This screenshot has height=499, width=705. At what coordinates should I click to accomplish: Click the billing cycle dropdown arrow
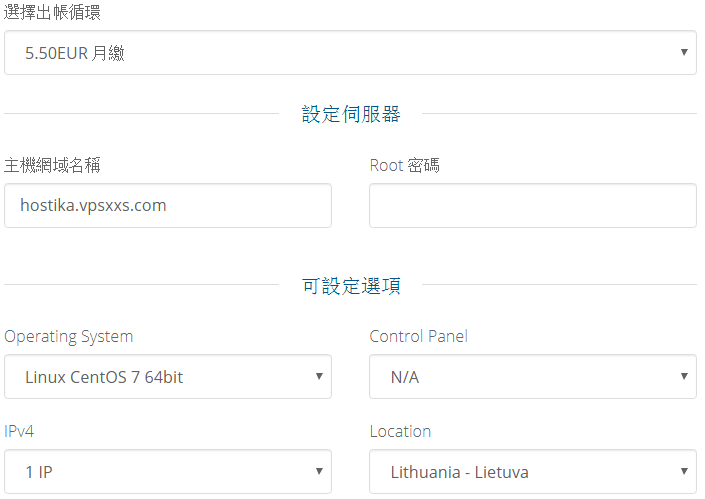684,52
